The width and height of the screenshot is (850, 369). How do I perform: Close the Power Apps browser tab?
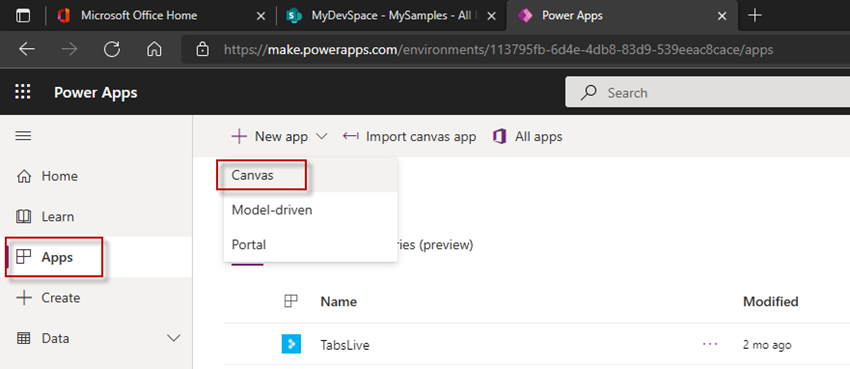(722, 16)
